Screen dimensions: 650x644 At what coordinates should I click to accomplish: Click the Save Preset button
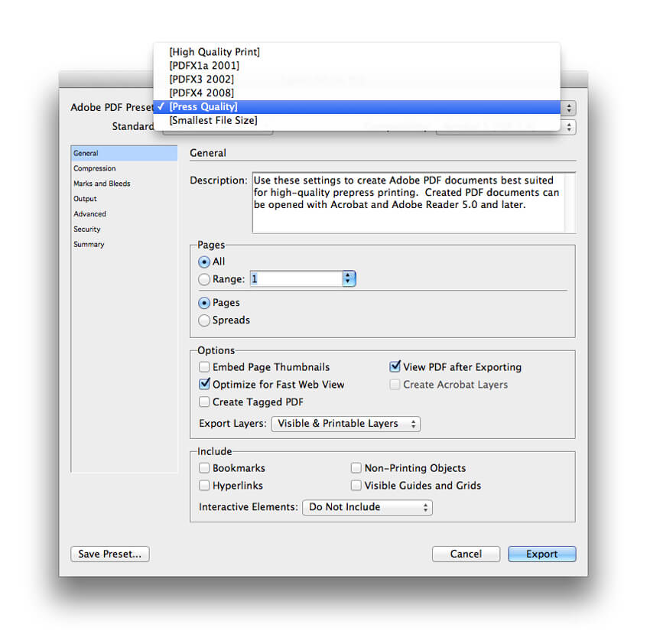click(110, 554)
